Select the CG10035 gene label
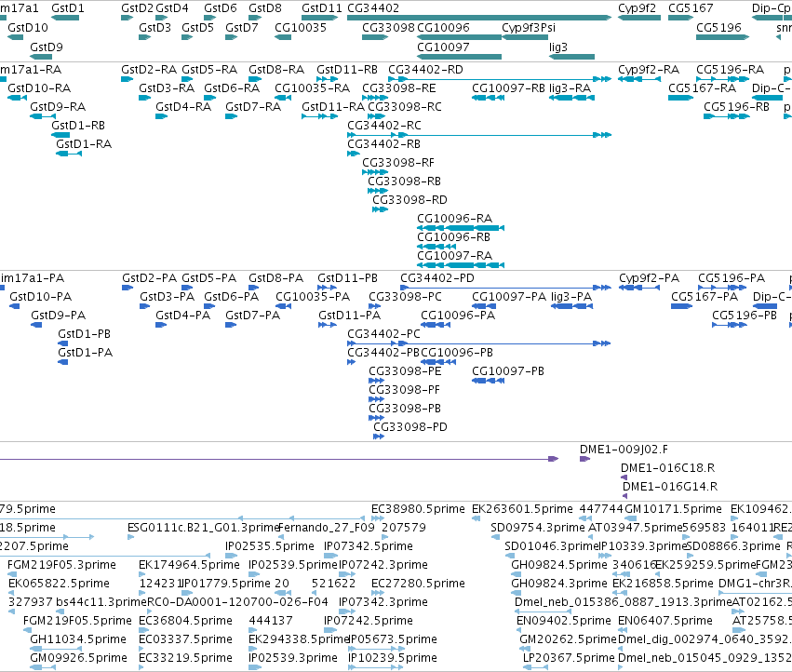Viewport: 792px width, 672px height. pos(301,28)
